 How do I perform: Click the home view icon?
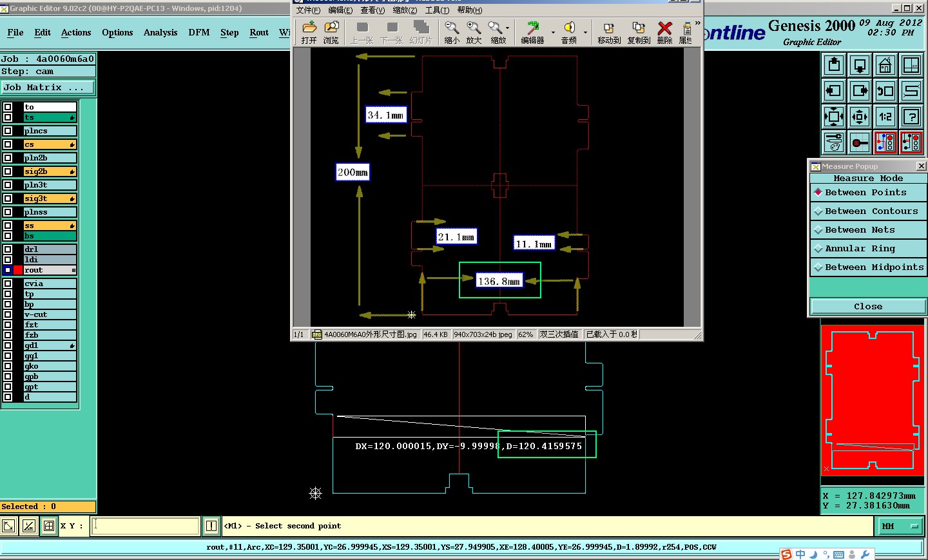point(885,65)
